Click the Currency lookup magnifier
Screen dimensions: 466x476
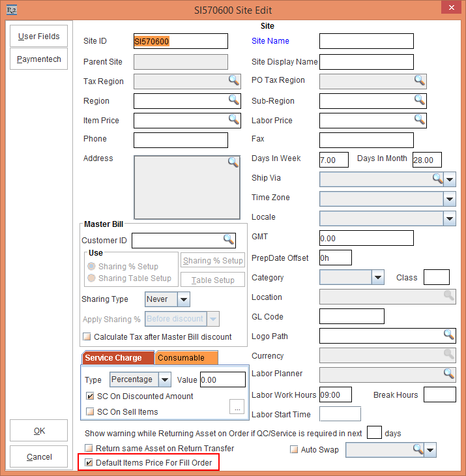click(x=449, y=354)
